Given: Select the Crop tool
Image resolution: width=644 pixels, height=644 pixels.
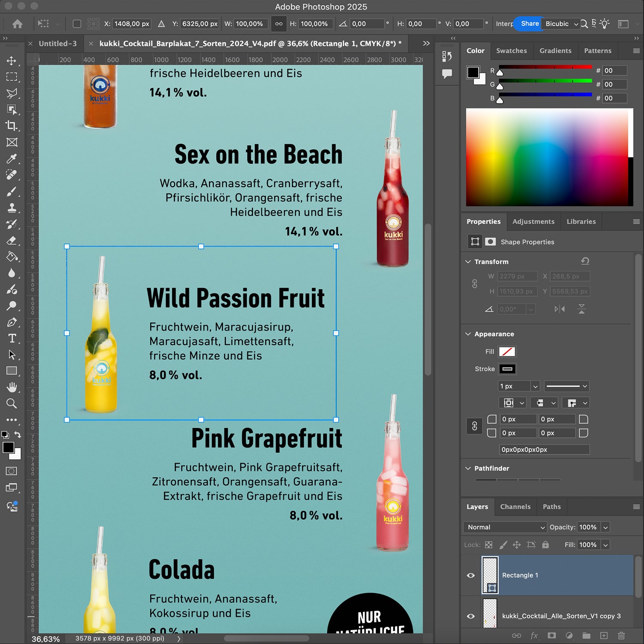Looking at the screenshot, I should tap(12, 126).
